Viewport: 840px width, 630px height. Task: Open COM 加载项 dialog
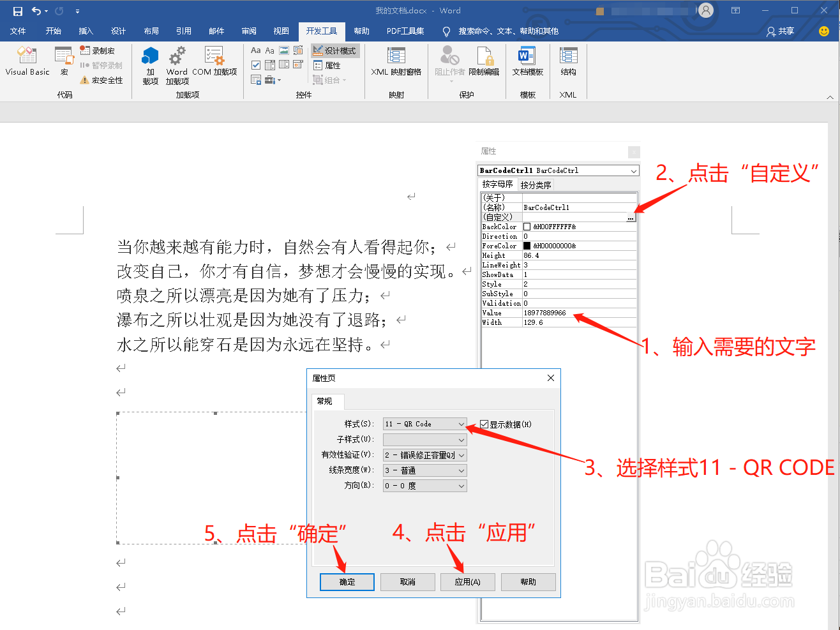214,62
